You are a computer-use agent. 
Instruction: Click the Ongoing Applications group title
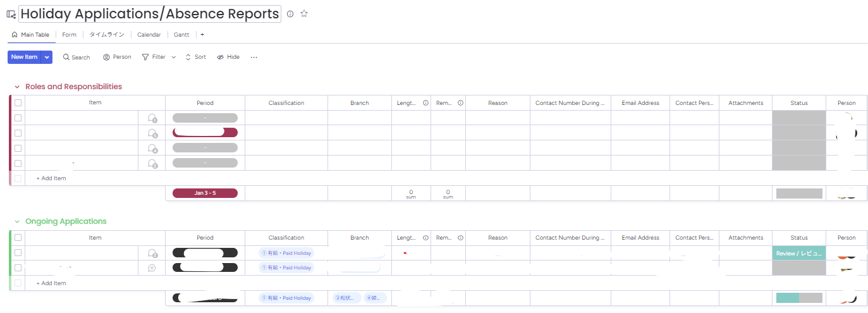66,221
